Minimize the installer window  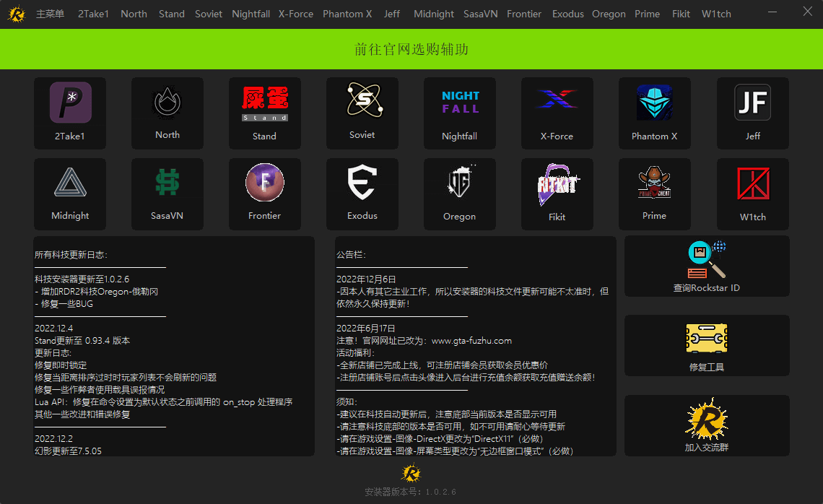pos(772,12)
